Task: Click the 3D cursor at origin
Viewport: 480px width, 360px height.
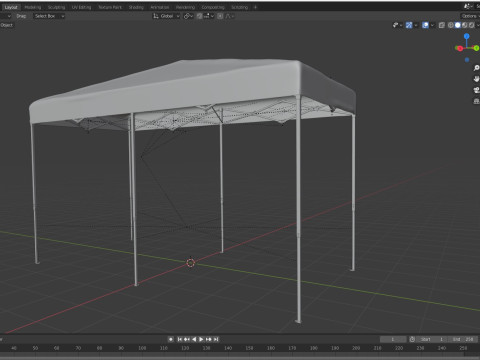Action: click(190, 263)
